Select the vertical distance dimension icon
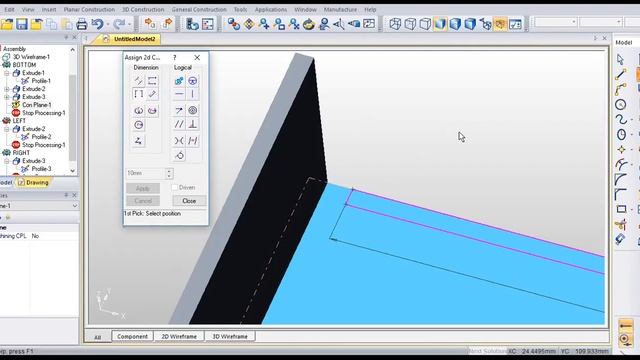The height and width of the screenshot is (360, 640). [x=138, y=94]
